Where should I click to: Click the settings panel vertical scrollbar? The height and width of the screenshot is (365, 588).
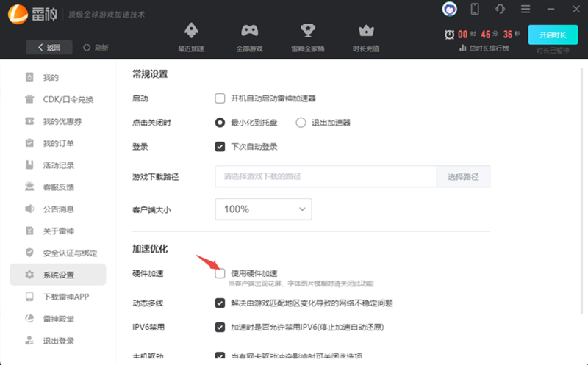[x=582, y=191]
